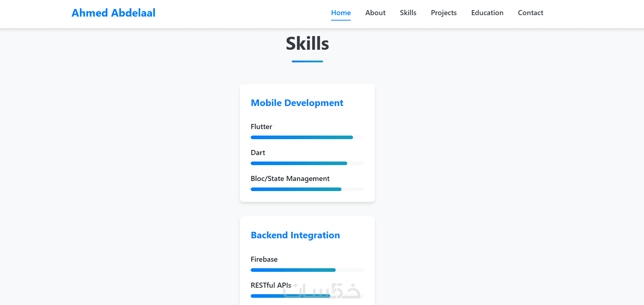644x305 pixels.
Task: Click the Bloc/State Management label
Action: tap(290, 179)
